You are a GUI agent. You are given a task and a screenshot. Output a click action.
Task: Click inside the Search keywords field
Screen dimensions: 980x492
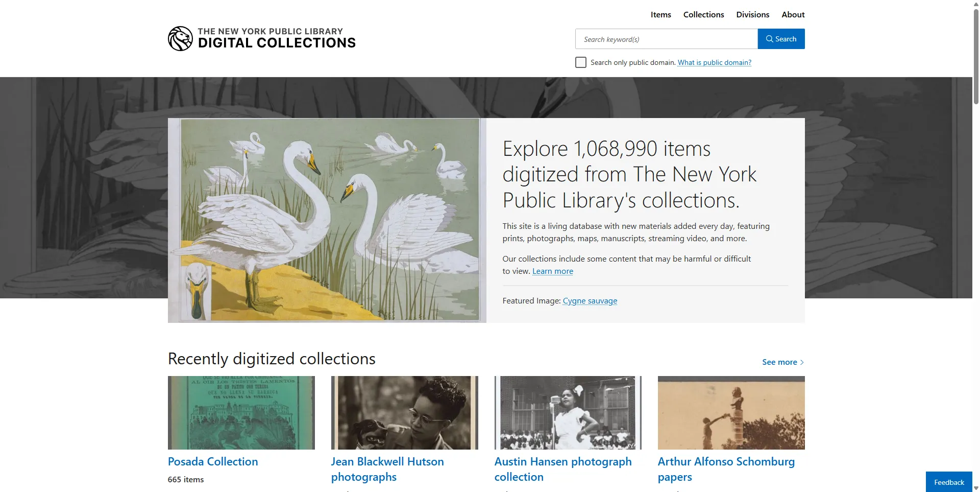(664, 39)
